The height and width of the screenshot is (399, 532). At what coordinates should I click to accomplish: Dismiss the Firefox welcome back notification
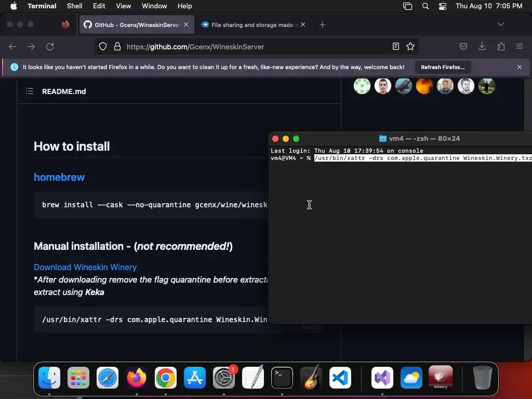pyautogui.click(x=520, y=67)
